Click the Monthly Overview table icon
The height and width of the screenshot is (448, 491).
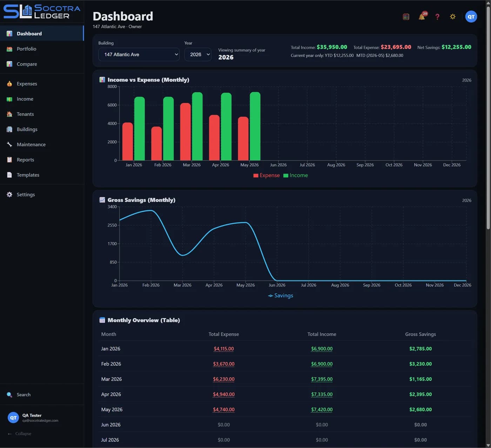point(102,320)
